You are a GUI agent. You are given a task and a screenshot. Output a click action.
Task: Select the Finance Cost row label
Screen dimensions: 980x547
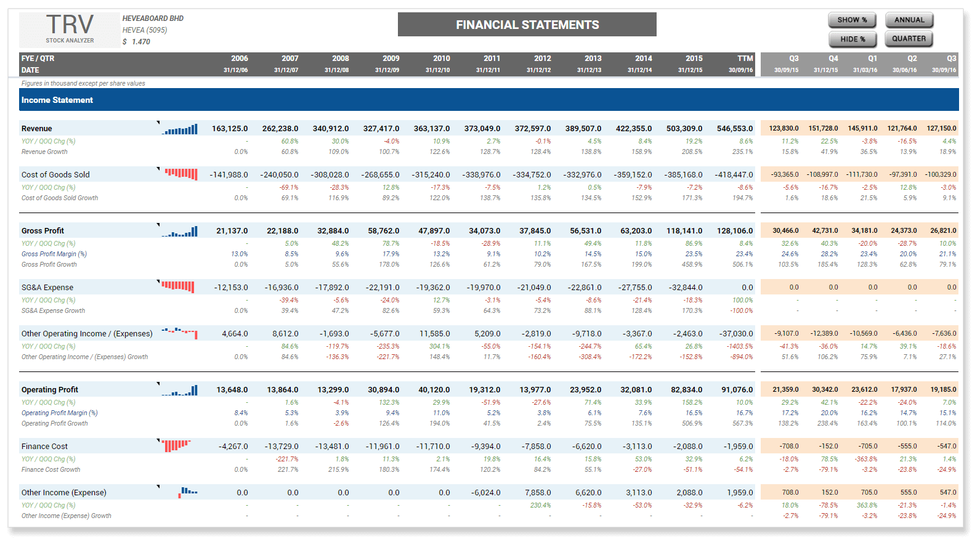44,447
